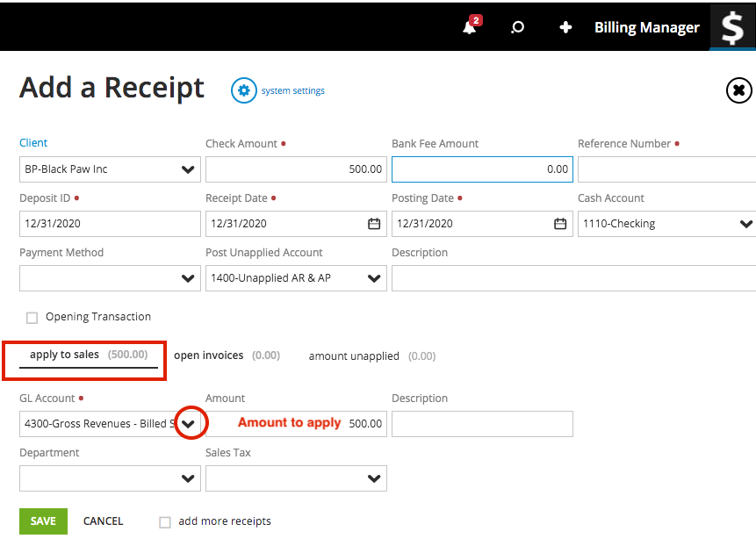Open Receipt Date calendar picker

(x=374, y=224)
